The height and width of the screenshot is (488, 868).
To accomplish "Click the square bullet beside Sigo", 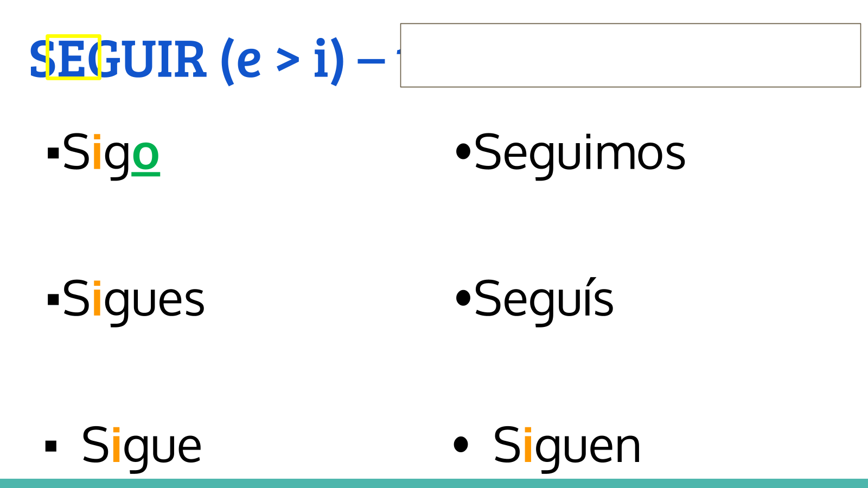I will tap(53, 153).
